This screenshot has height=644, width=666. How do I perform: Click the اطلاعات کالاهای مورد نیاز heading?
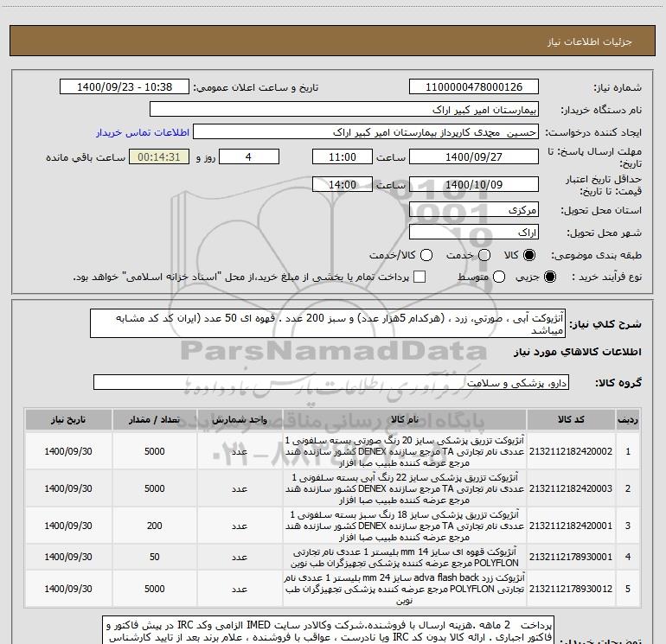(x=578, y=352)
